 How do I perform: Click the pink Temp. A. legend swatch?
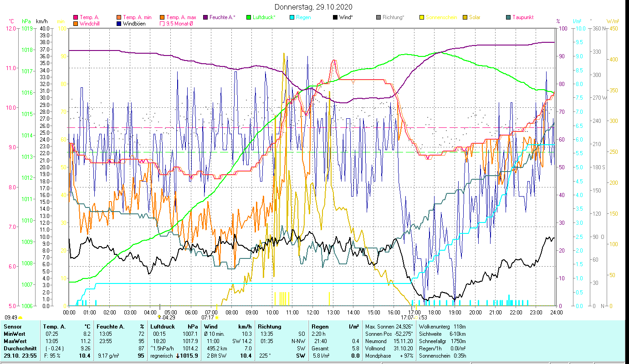point(76,17)
